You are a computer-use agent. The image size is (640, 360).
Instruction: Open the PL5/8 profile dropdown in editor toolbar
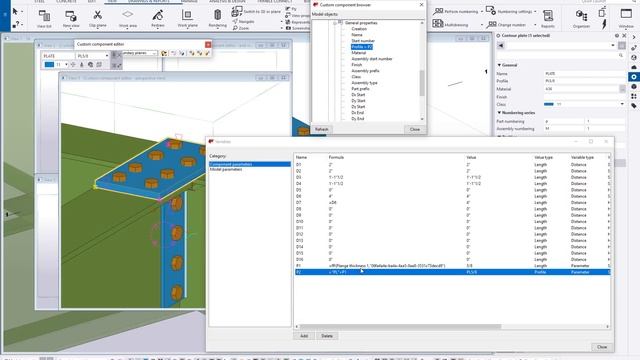coord(107,56)
